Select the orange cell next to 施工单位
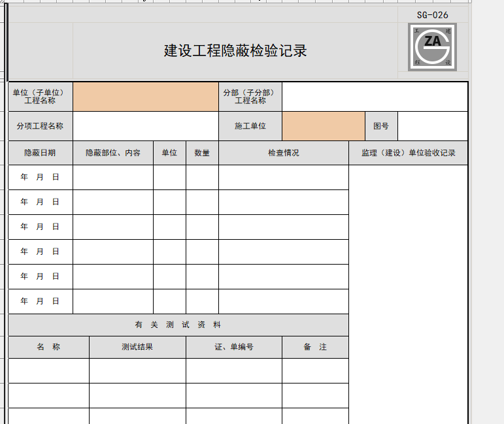 point(324,126)
